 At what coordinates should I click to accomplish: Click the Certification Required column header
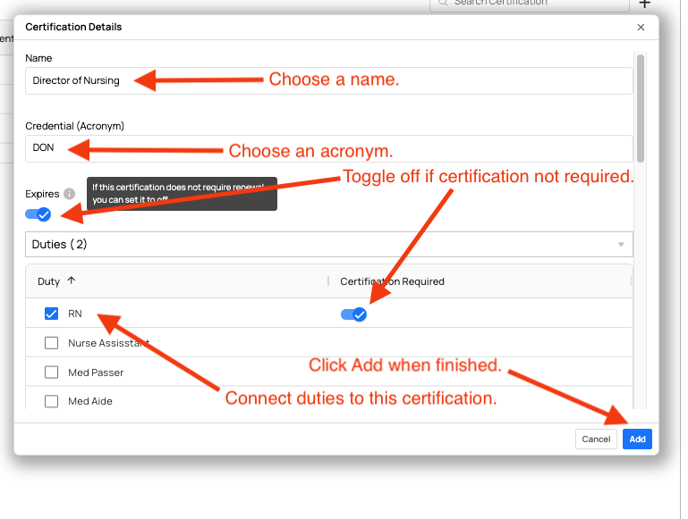coord(392,282)
